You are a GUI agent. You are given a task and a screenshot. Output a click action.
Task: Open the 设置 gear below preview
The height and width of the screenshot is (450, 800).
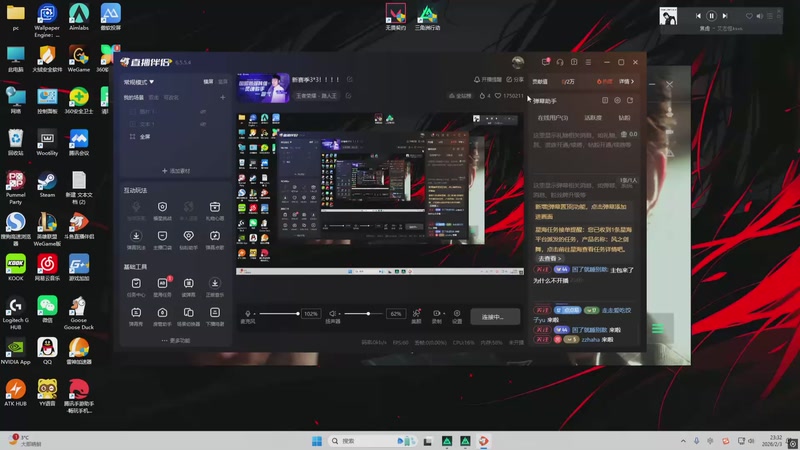pos(457,313)
